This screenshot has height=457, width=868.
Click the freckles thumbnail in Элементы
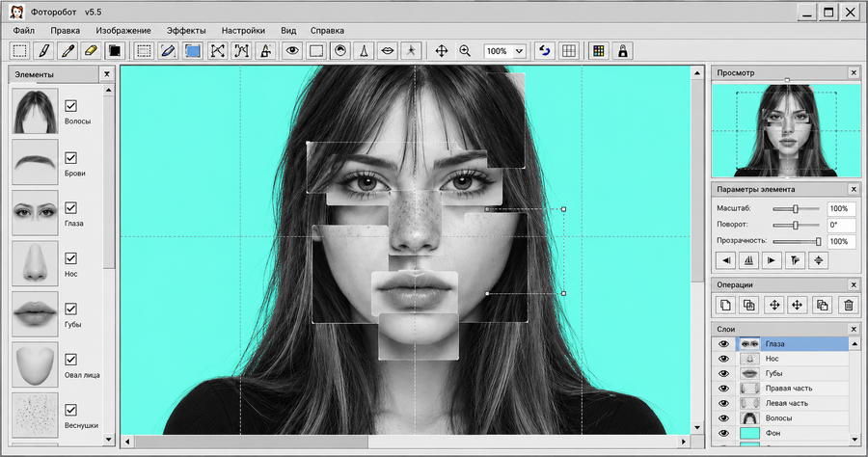(x=35, y=415)
